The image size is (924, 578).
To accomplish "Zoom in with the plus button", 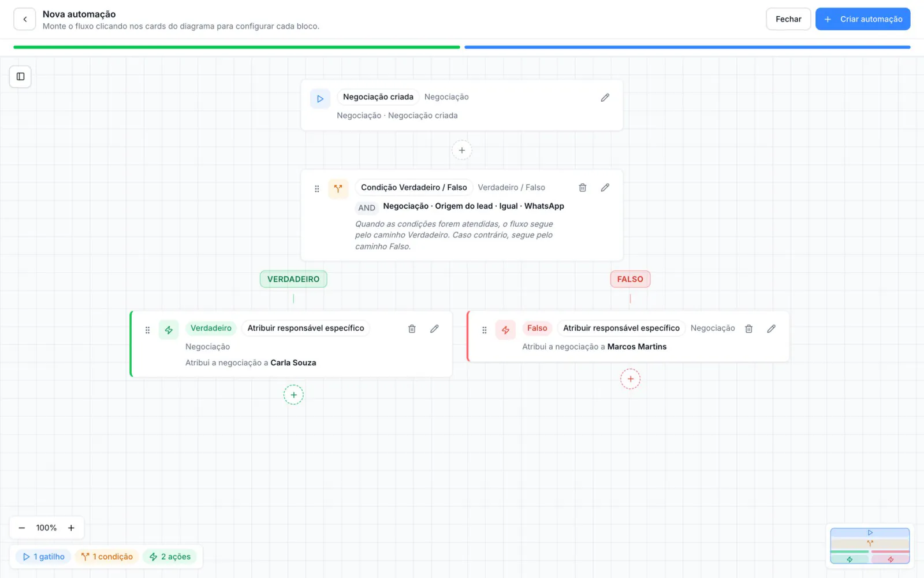I will (71, 528).
